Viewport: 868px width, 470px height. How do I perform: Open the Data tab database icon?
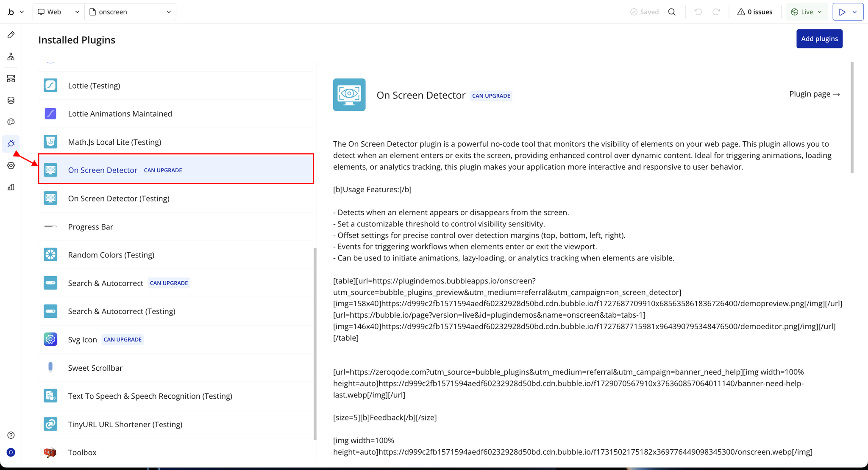point(11,101)
